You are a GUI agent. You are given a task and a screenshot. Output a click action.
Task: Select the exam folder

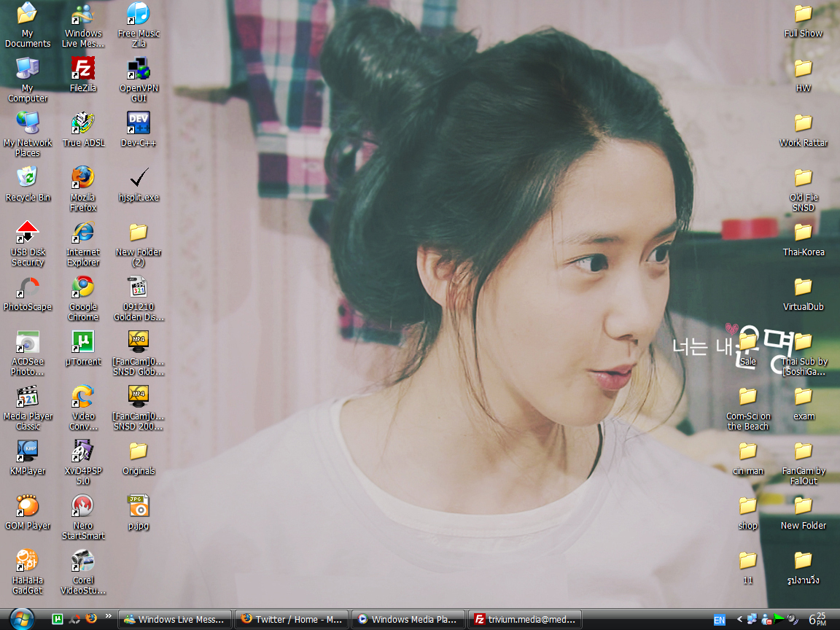(803, 402)
